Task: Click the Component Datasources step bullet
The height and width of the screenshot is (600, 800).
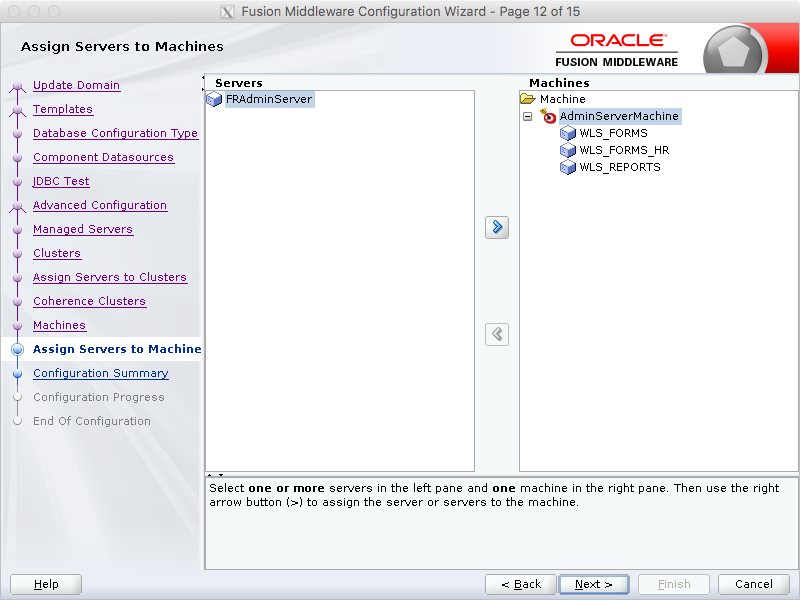Action: click(17, 158)
